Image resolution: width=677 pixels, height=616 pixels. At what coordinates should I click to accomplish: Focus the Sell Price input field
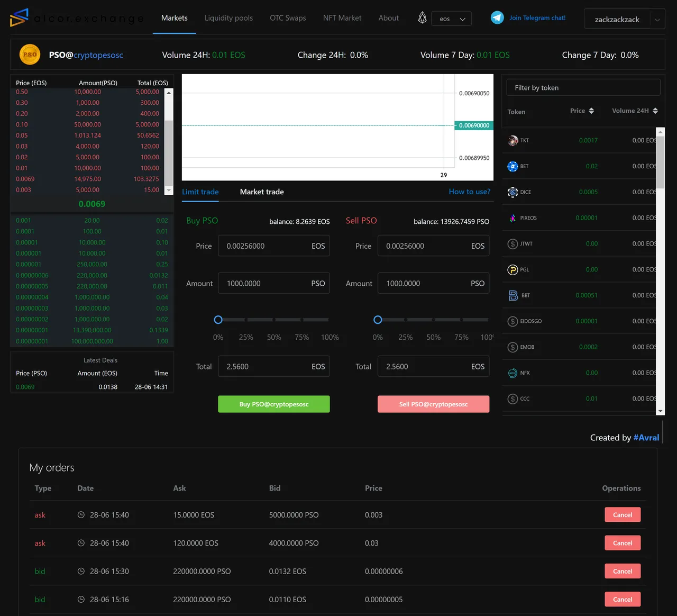(x=434, y=246)
